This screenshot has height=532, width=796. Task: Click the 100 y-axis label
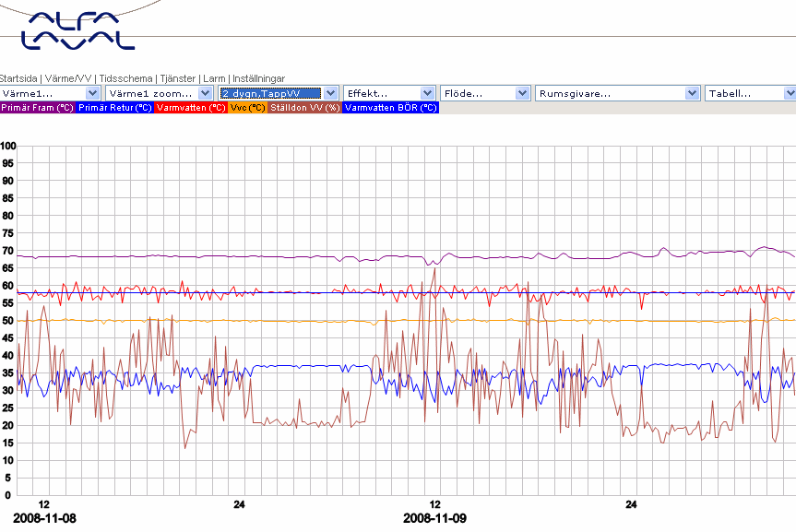(8, 147)
